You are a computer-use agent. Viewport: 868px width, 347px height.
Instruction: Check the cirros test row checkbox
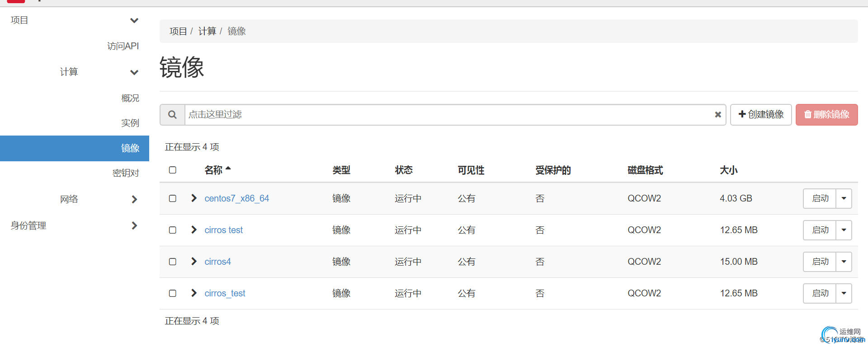[172, 230]
